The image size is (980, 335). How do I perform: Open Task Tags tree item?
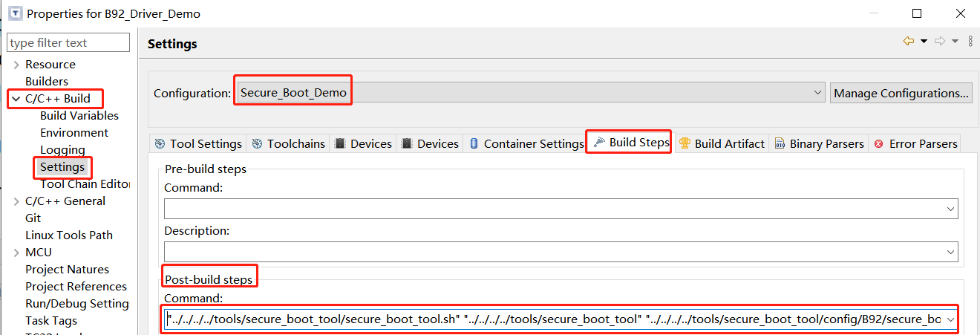[51, 321]
